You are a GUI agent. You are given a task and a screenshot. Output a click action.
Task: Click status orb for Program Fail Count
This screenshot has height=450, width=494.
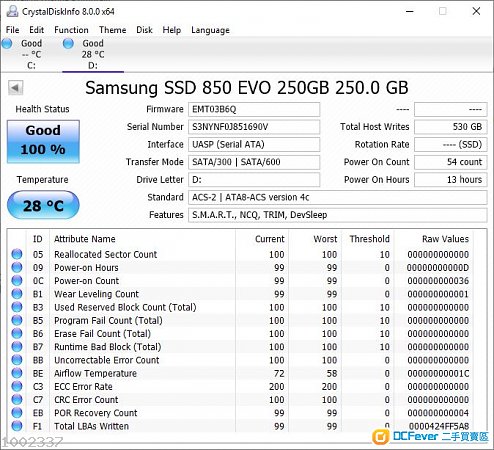click(x=17, y=320)
